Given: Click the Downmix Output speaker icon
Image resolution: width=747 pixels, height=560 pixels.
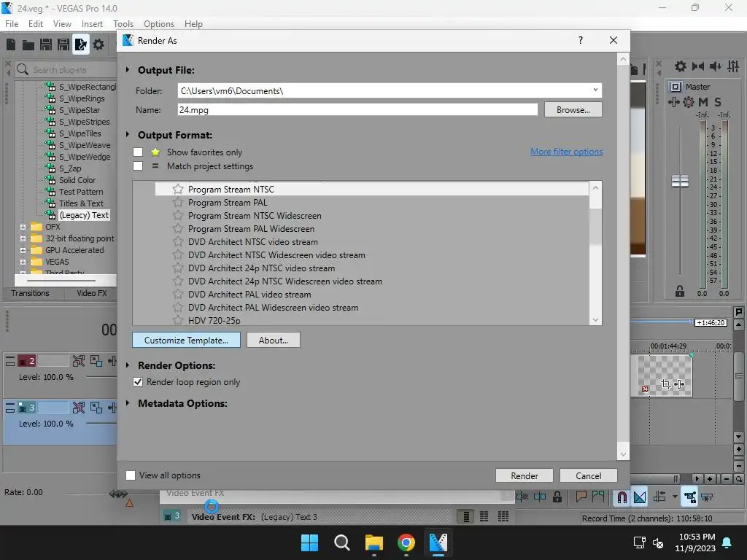Looking at the screenshot, I should click(x=698, y=66).
